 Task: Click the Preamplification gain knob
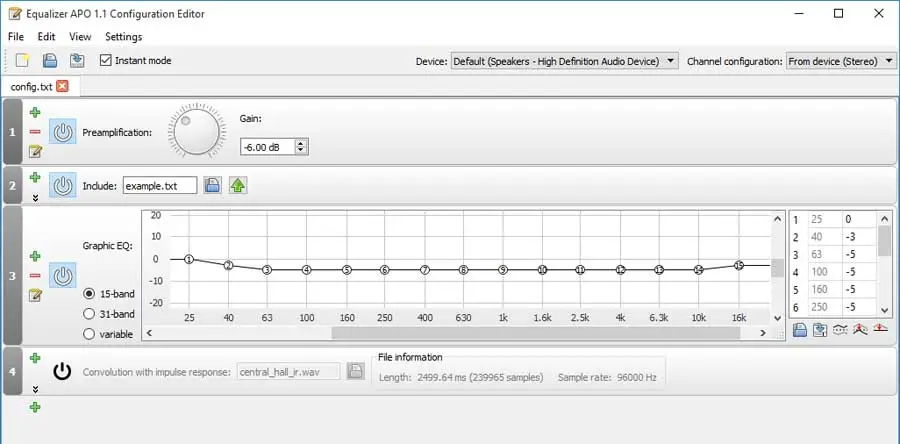coord(196,130)
